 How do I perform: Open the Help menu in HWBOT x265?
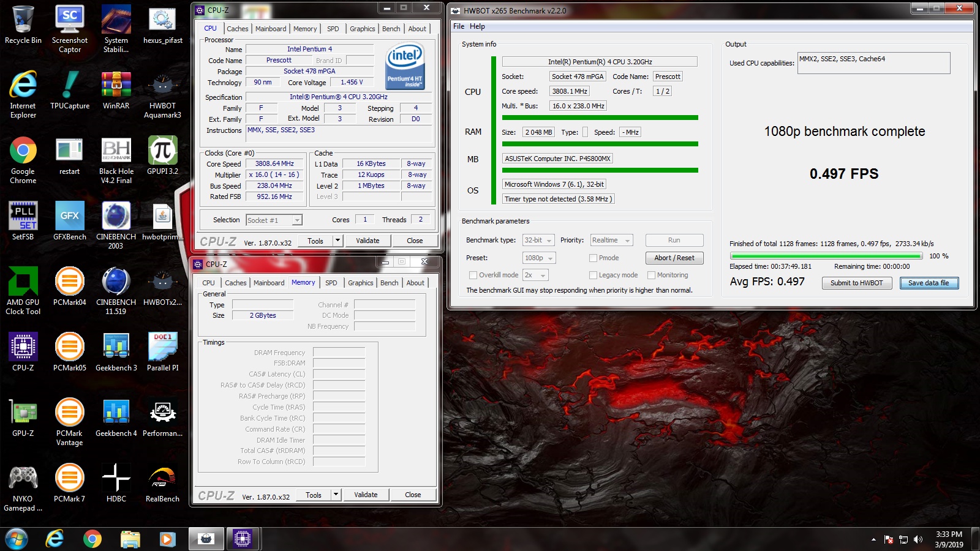(x=477, y=26)
